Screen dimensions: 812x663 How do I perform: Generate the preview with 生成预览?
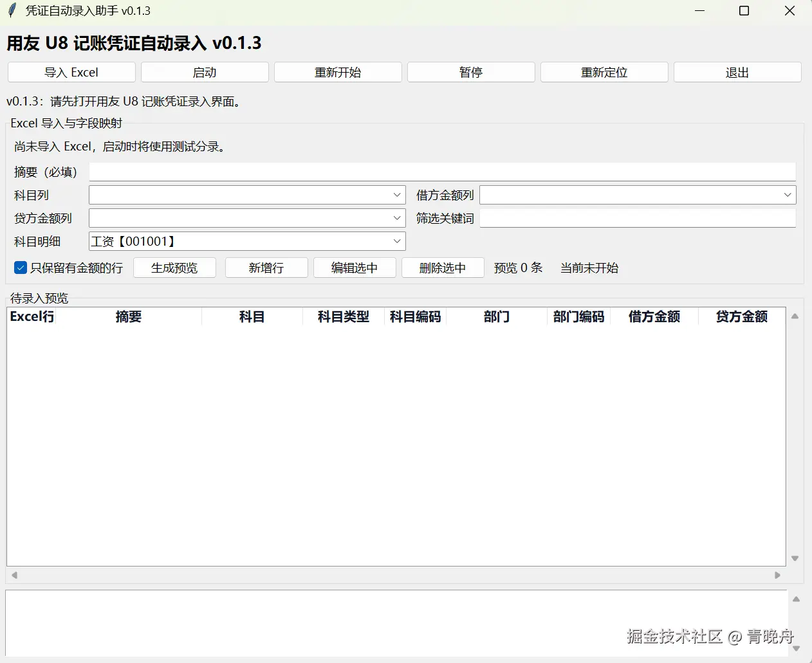point(174,268)
